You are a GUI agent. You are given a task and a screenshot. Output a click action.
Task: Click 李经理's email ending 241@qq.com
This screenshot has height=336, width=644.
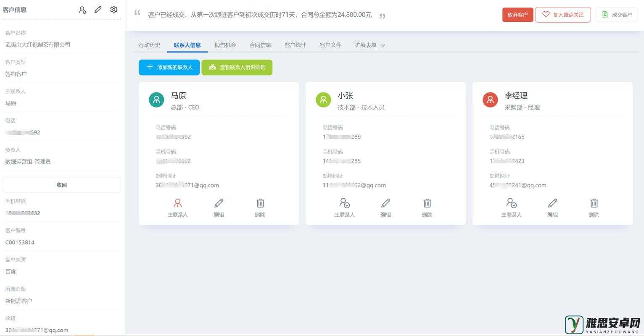pyautogui.click(x=518, y=185)
